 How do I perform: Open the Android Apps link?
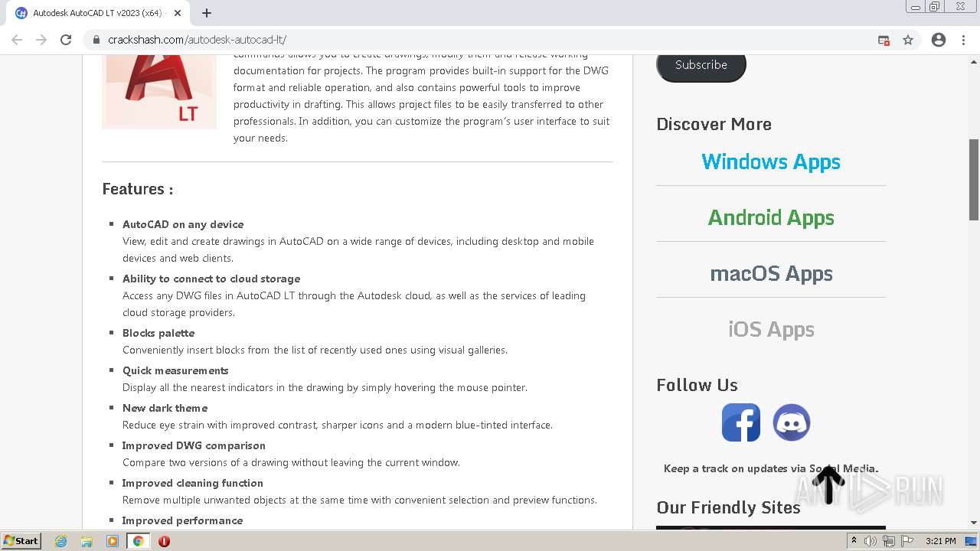coord(771,217)
